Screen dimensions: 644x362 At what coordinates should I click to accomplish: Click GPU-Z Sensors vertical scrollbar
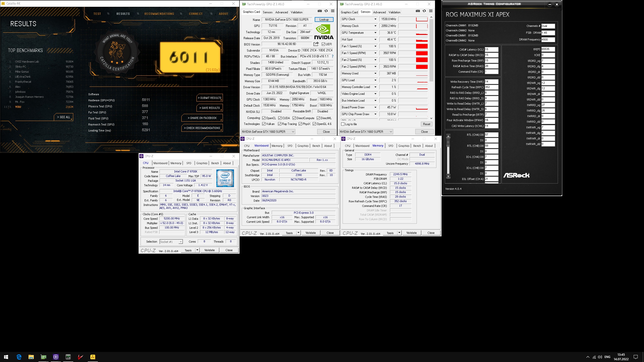point(431,50)
